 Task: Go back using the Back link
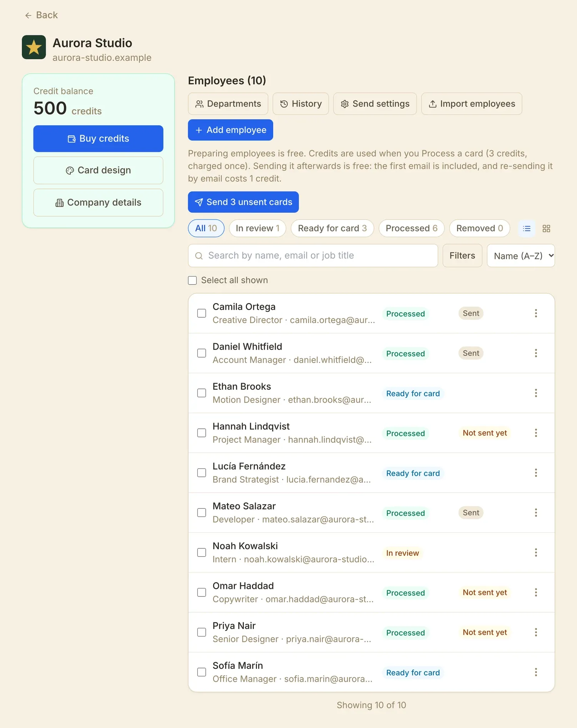point(41,15)
